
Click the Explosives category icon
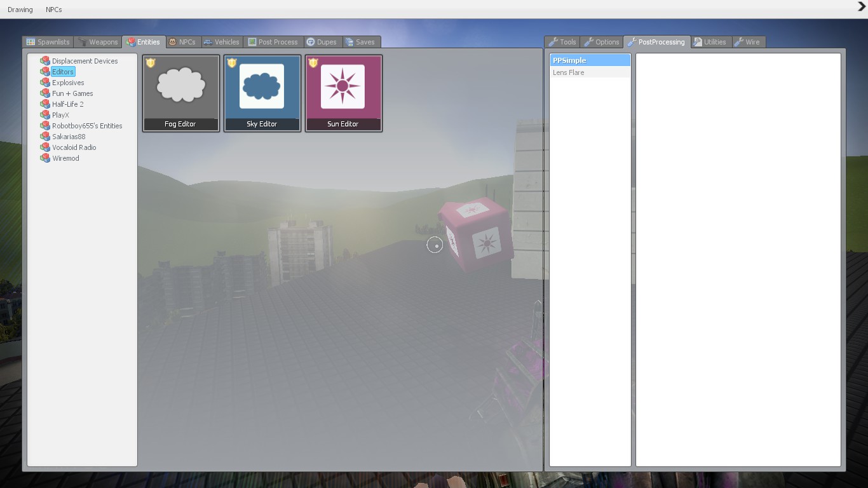click(45, 83)
